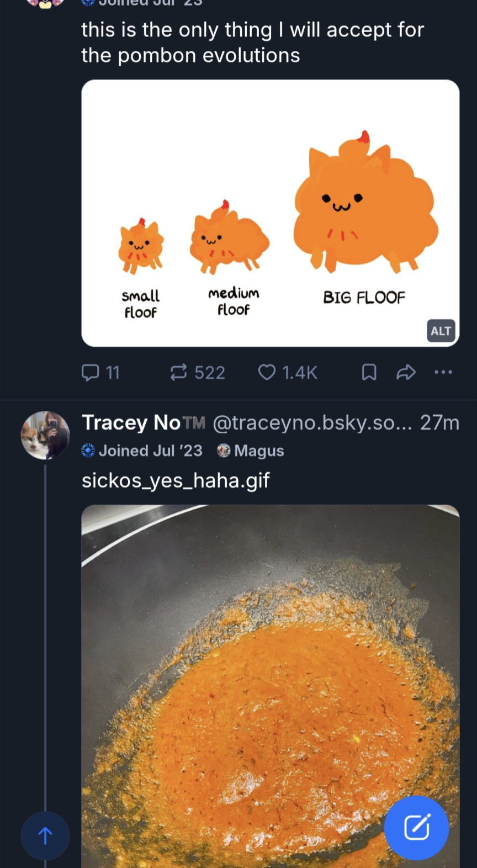Tap the sickos_yes_haha.gif post text
Image resolution: width=477 pixels, height=868 pixels.
pyautogui.click(x=176, y=480)
